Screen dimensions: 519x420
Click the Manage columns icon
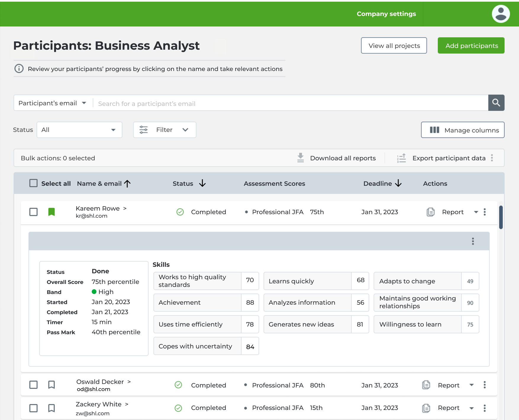434,130
